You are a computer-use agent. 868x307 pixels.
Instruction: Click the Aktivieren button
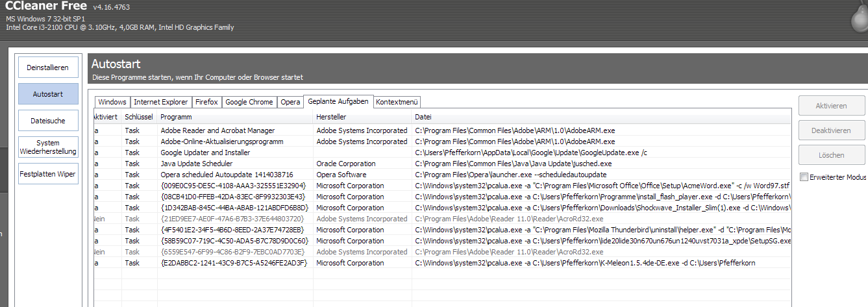point(832,106)
